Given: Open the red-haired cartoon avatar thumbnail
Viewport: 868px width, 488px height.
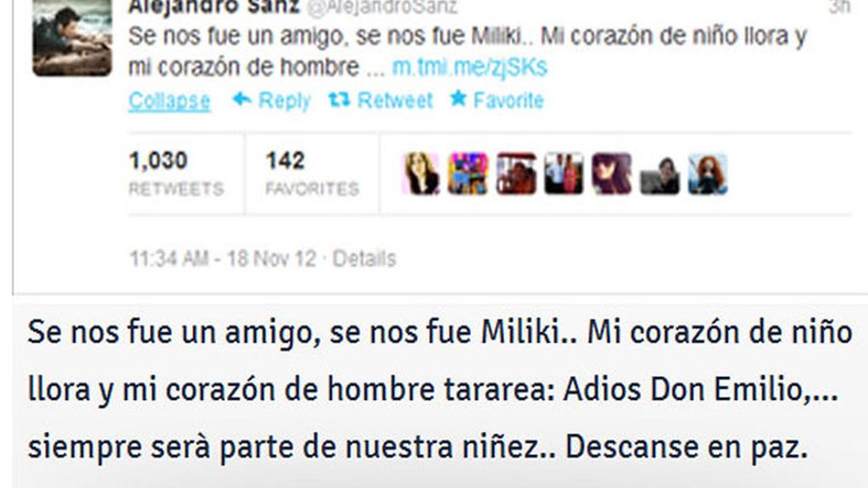Looking at the screenshot, I should [x=708, y=174].
